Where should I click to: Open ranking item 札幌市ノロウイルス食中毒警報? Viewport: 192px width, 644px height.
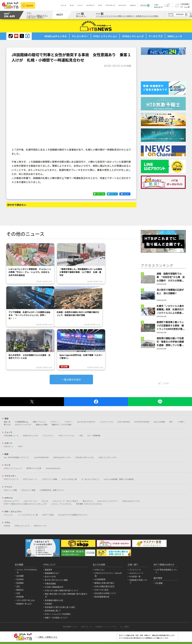(x=163, y=311)
